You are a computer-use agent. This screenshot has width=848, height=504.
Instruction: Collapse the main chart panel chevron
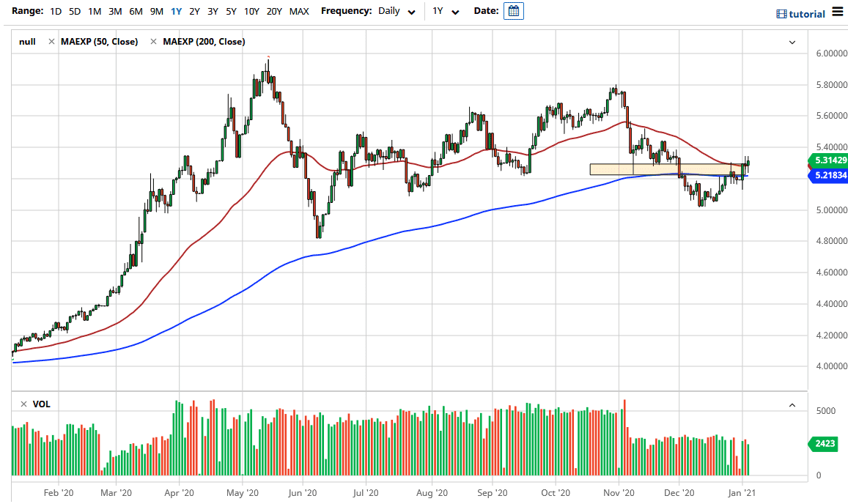tap(792, 42)
